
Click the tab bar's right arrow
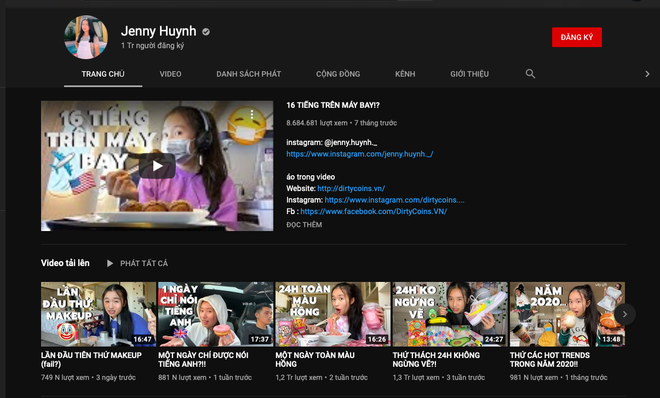(647, 74)
